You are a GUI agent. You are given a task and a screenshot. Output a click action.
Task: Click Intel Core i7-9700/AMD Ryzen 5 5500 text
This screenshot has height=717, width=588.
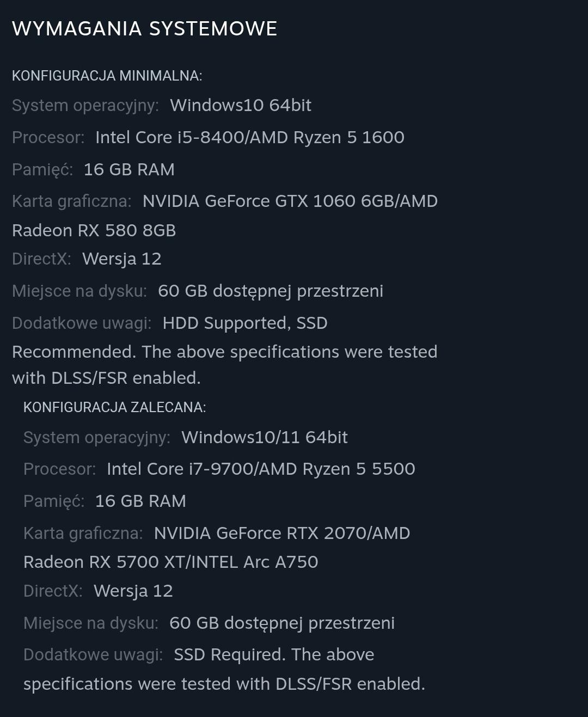click(x=260, y=469)
